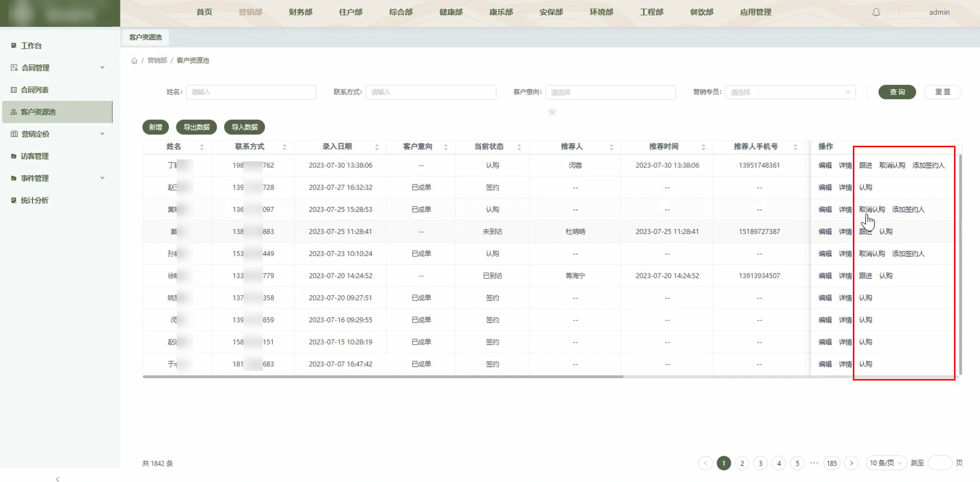Click 编辑 for the 2023-07-30 row
980x482 pixels.
click(x=825, y=165)
